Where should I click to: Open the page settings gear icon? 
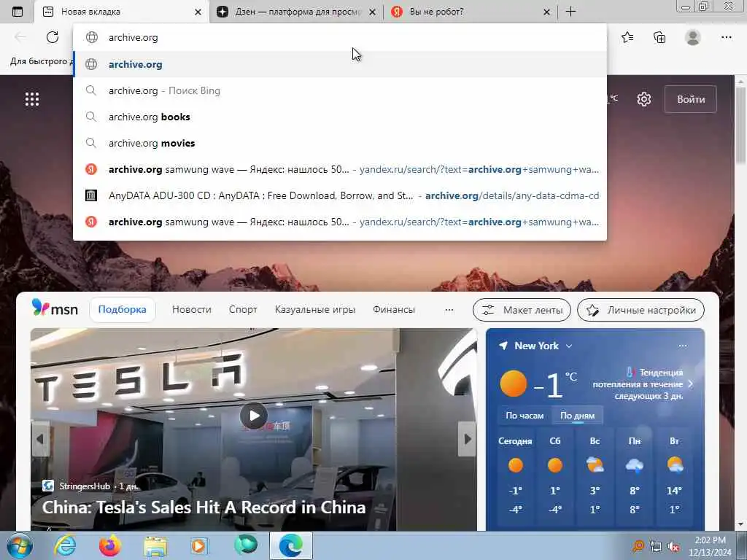pyautogui.click(x=643, y=99)
